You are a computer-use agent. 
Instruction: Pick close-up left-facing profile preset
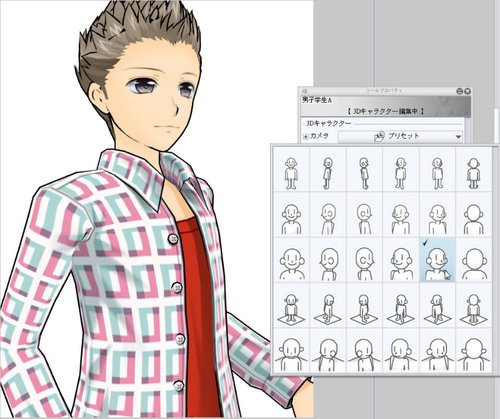pos(328,260)
